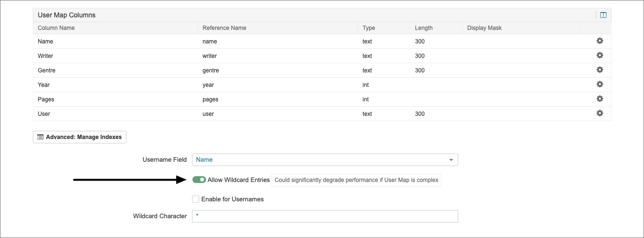Open gear settings for Name column
The image size is (644, 238).
(x=600, y=41)
